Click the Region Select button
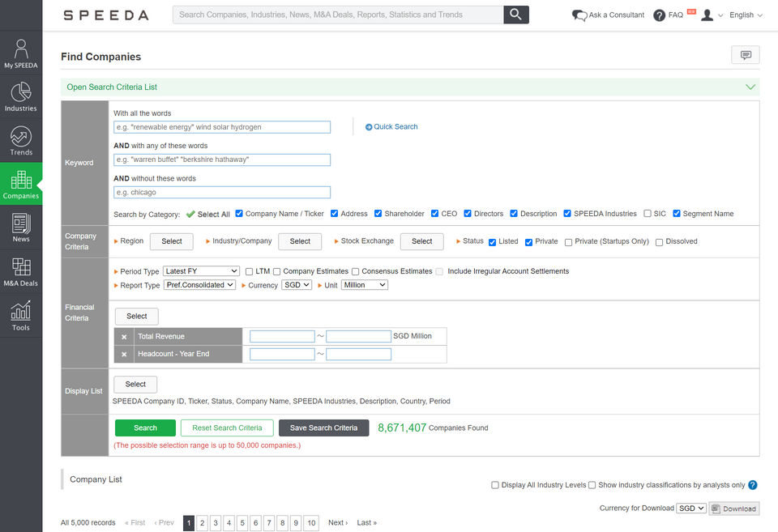Viewport: 778px width, 532px height. point(172,241)
